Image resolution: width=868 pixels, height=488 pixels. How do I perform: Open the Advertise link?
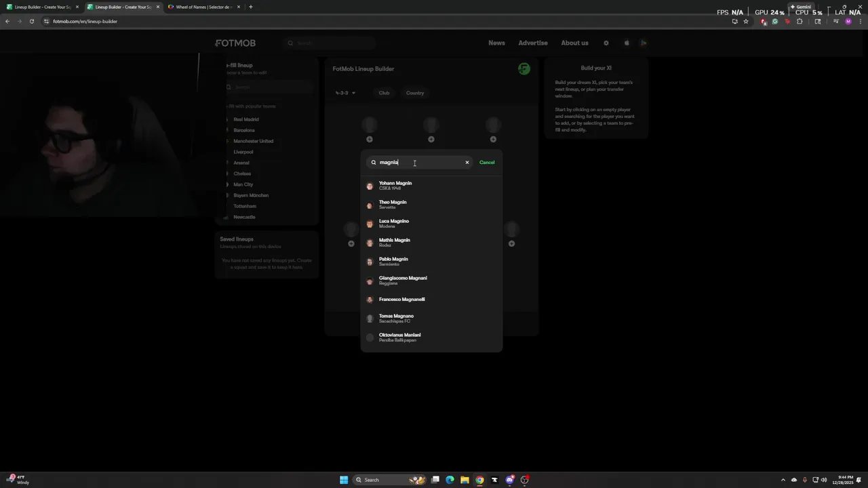(x=533, y=43)
